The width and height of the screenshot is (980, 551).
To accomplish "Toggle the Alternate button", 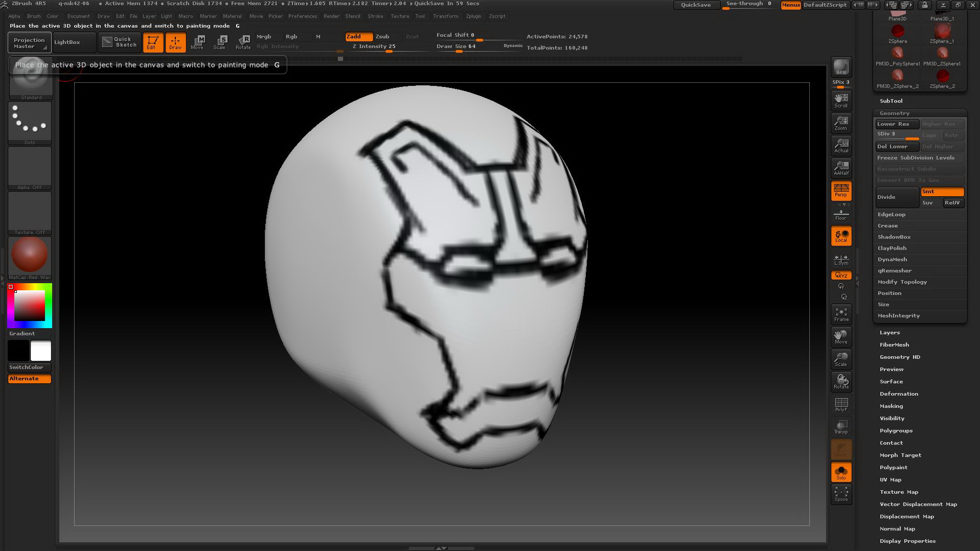I will coord(30,379).
